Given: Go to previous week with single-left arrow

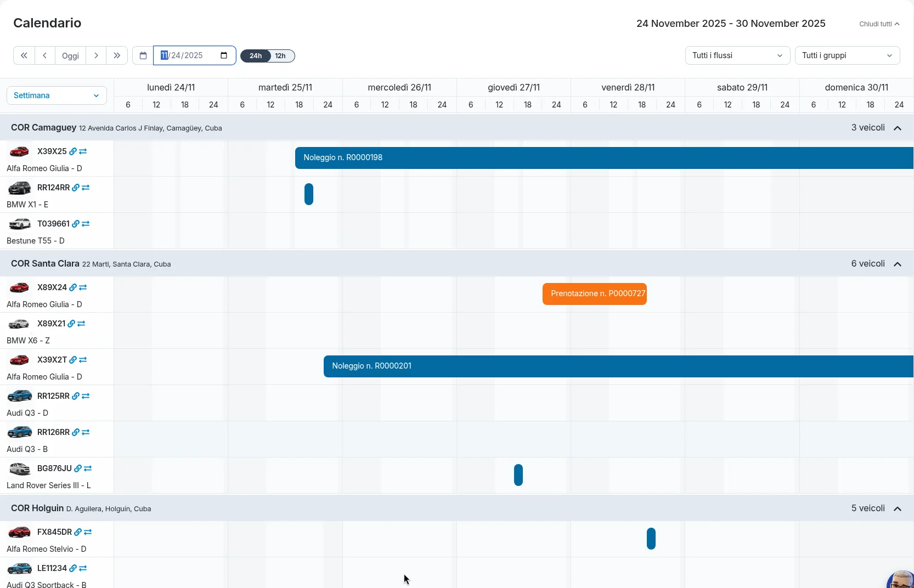Looking at the screenshot, I should pyautogui.click(x=45, y=55).
